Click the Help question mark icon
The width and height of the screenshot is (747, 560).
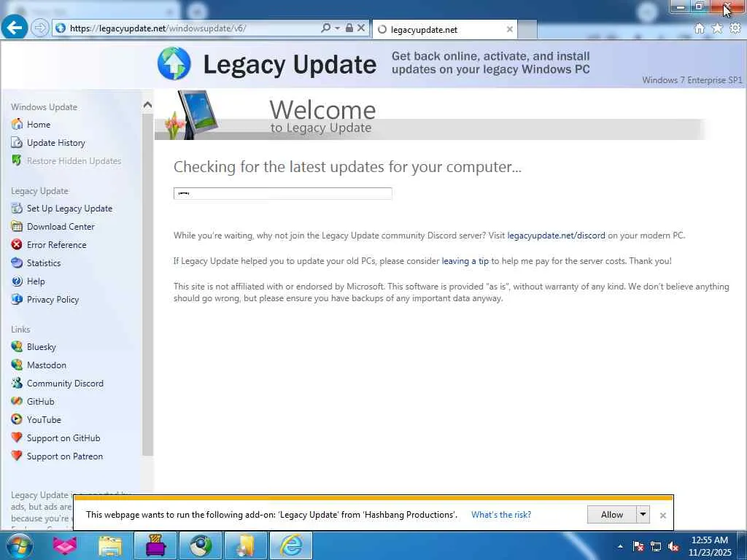pos(17,281)
